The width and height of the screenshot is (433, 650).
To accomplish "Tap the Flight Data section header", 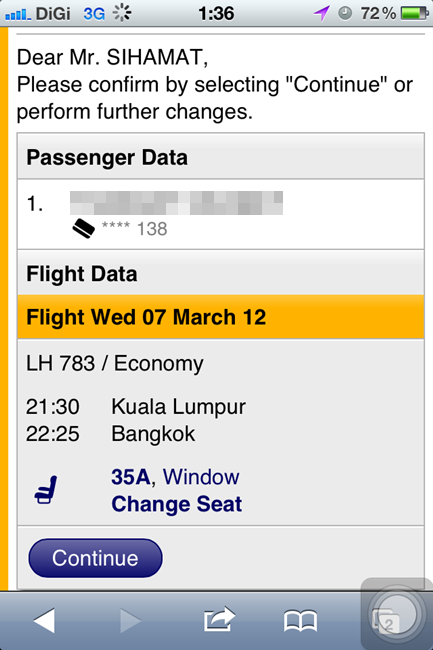I will tap(220, 274).
